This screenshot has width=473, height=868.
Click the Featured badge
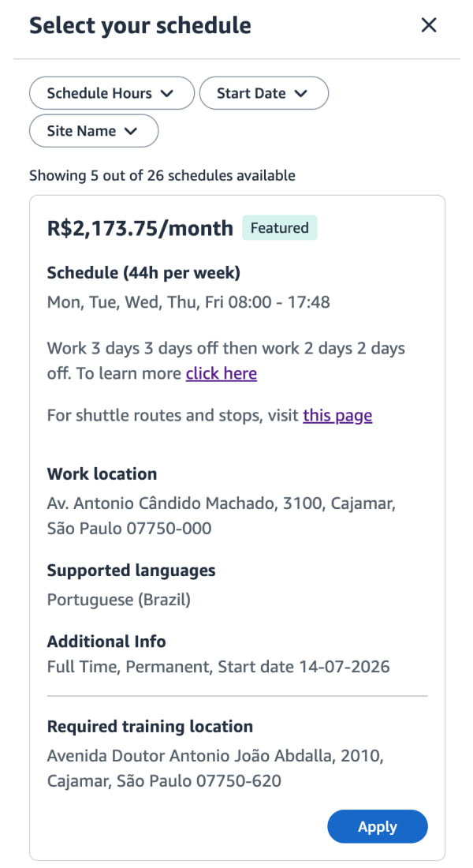[x=279, y=227]
